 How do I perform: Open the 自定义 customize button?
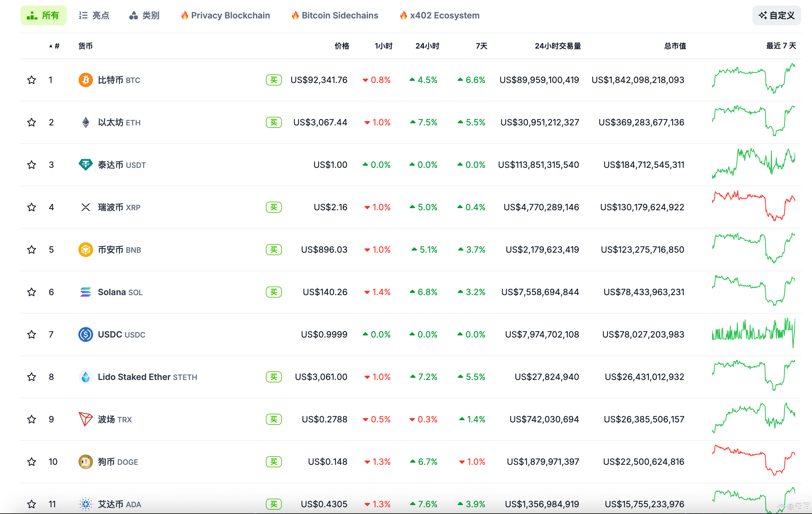(x=776, y=15)
